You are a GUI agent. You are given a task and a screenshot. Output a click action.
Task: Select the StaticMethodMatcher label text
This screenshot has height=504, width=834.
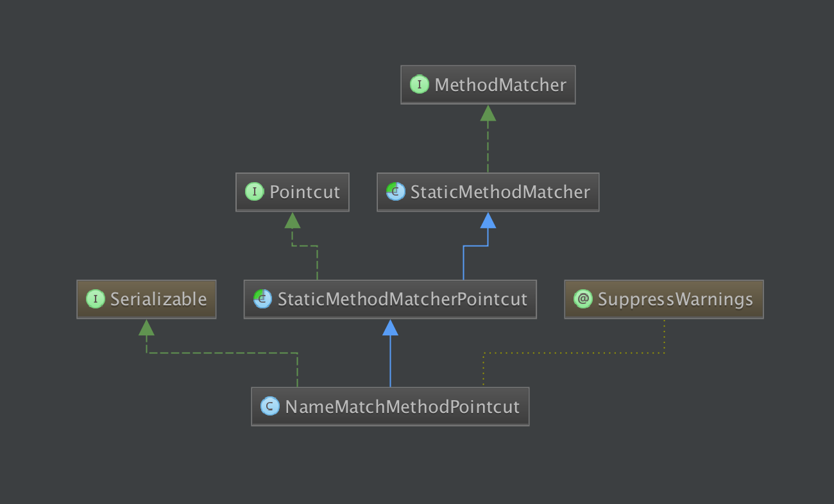click(500, 192)
